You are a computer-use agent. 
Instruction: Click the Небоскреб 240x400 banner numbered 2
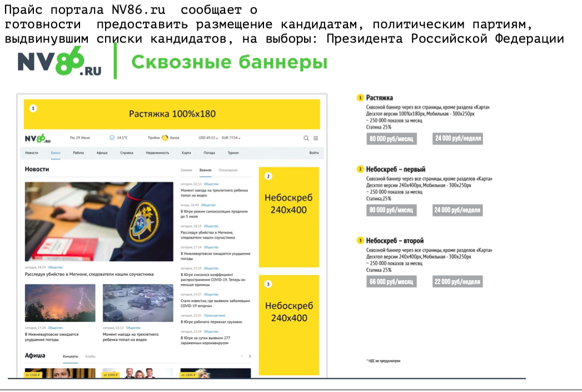288,217
